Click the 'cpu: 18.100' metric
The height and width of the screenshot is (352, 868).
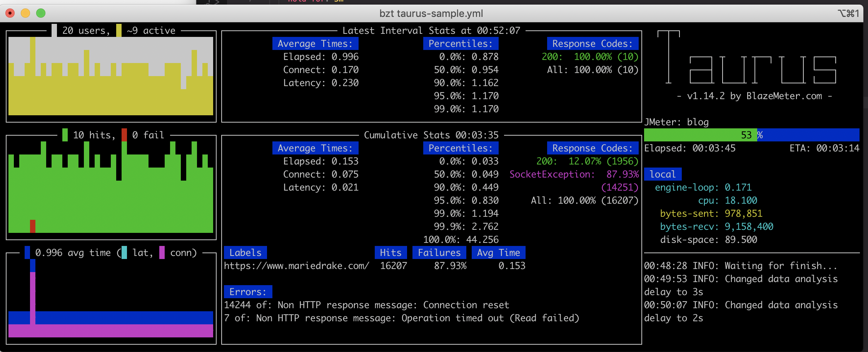tap(728, 200)
